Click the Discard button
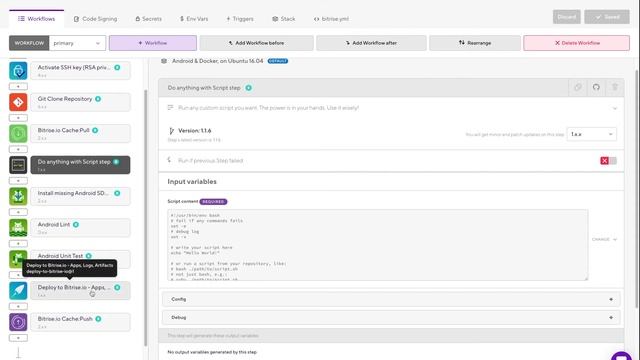This screenshot has width=640, height=360. [567, 17]
